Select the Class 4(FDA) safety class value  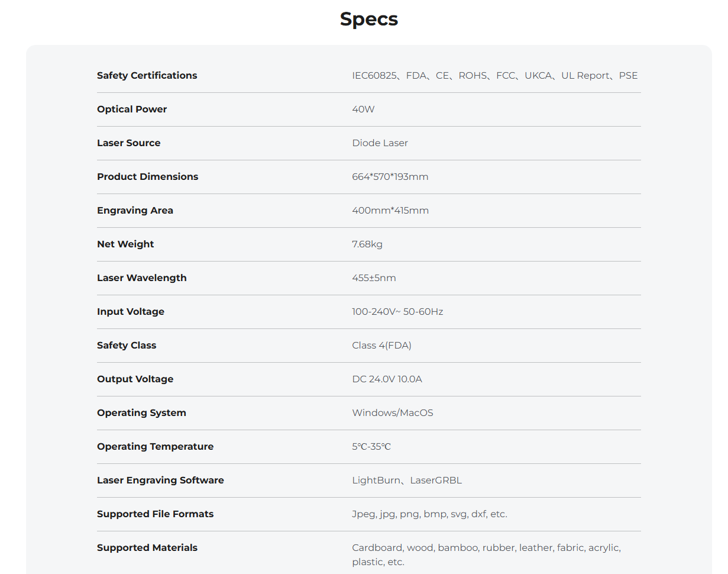click(x=381, y=345)
